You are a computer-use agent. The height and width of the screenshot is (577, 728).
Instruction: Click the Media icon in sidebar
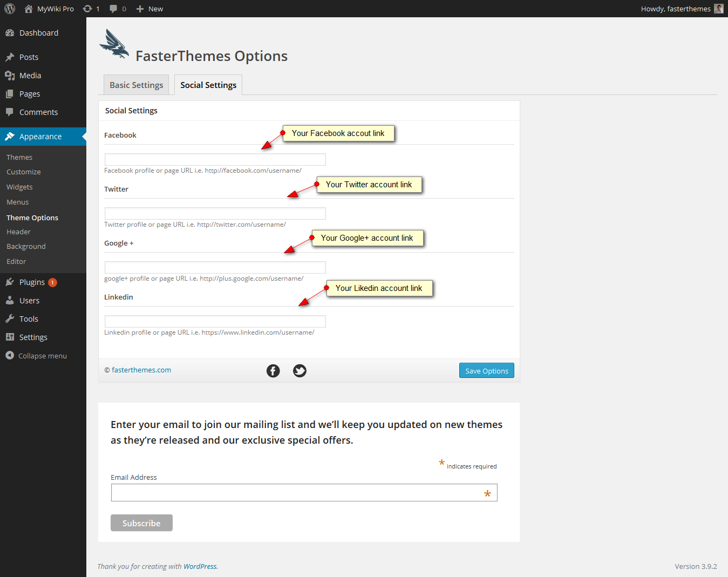(x=10, y=76)
